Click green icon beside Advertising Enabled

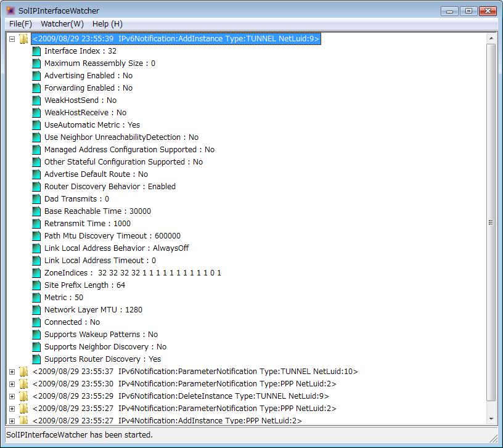pos(36,76)
